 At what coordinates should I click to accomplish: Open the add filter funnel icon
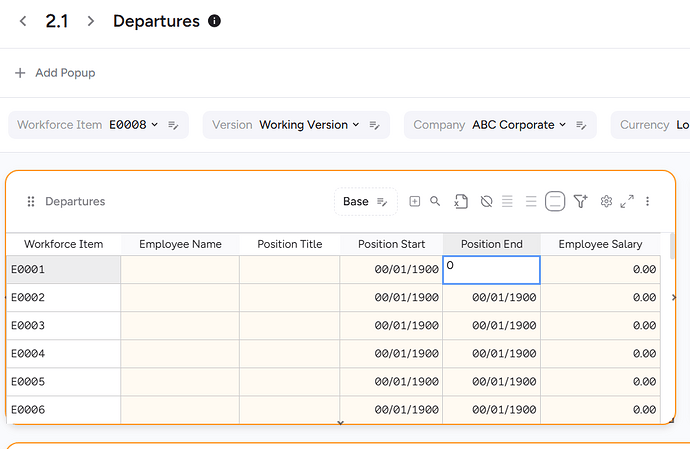tap(580, 202)
